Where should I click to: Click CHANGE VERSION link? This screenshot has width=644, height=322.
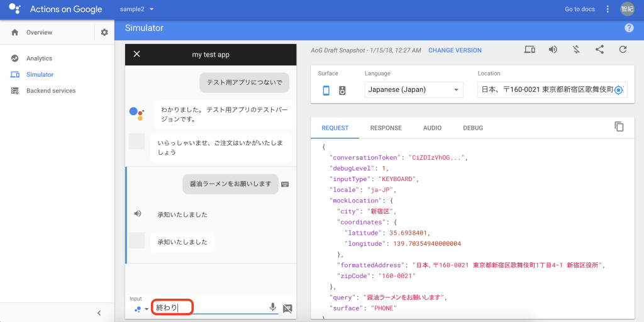point(455,50)
